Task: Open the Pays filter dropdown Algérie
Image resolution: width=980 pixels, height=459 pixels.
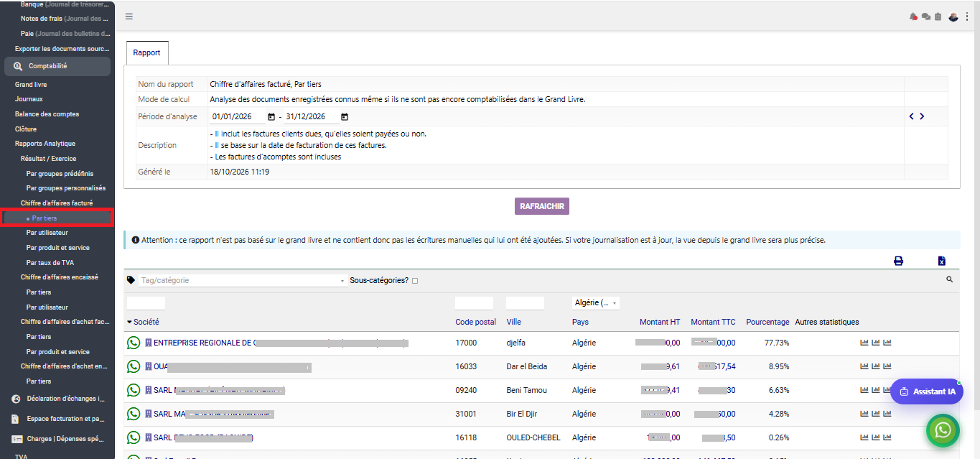Action: pos(596,303)
